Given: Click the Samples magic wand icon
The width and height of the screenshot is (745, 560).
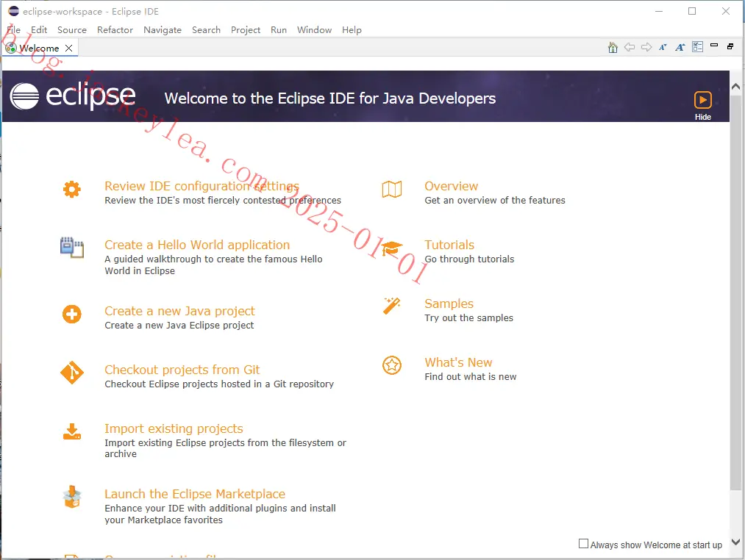Looking at the screenshot, I should pos(392,306).
